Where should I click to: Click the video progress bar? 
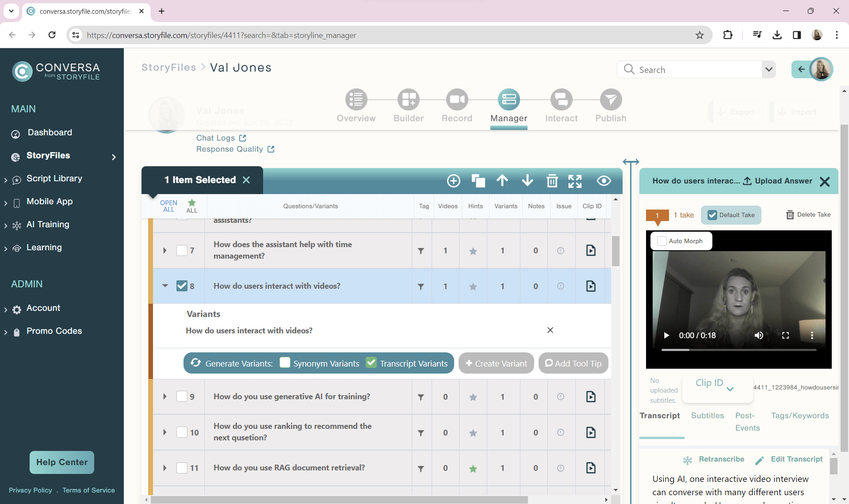click(738, 350)
